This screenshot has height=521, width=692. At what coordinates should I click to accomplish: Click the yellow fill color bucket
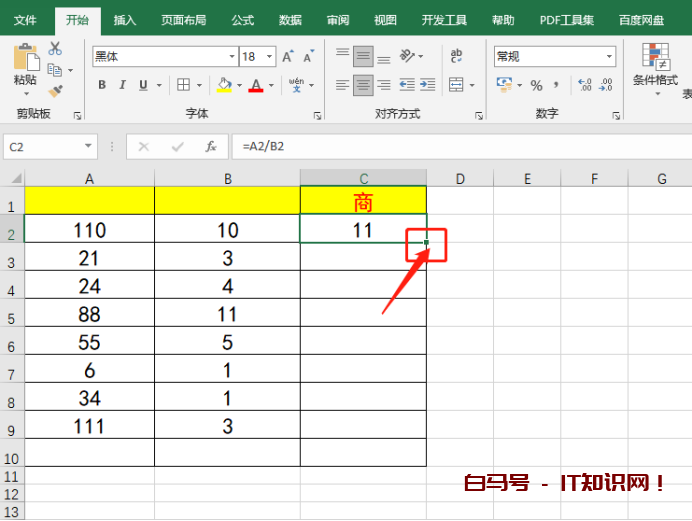pyautogui.click(x=224, y=85)
